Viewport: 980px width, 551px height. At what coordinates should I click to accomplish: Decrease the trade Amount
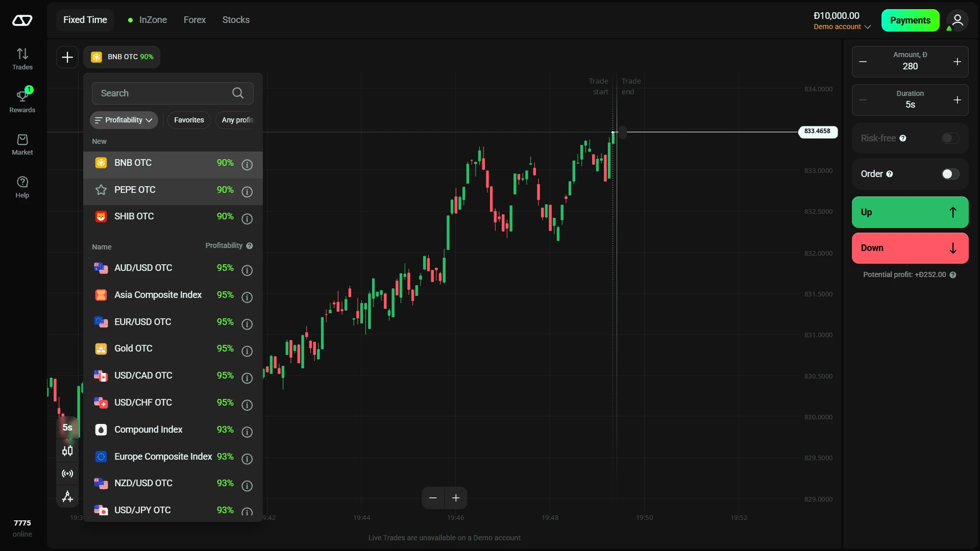[863, 62]
